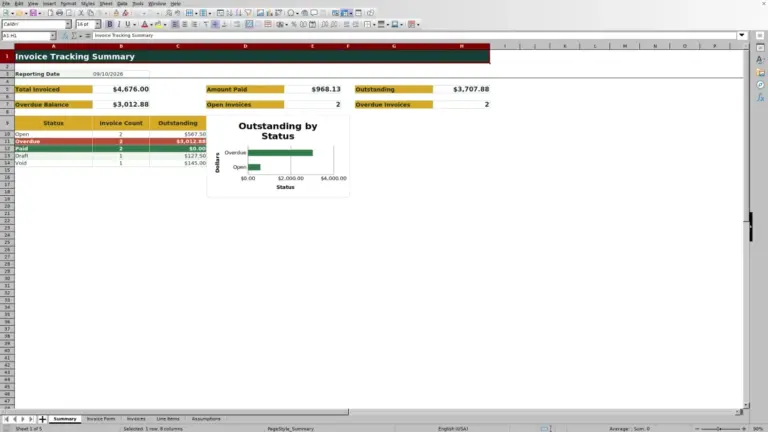Toggle Underline formatting
This screenshot has height=432, width=768.
128,24
